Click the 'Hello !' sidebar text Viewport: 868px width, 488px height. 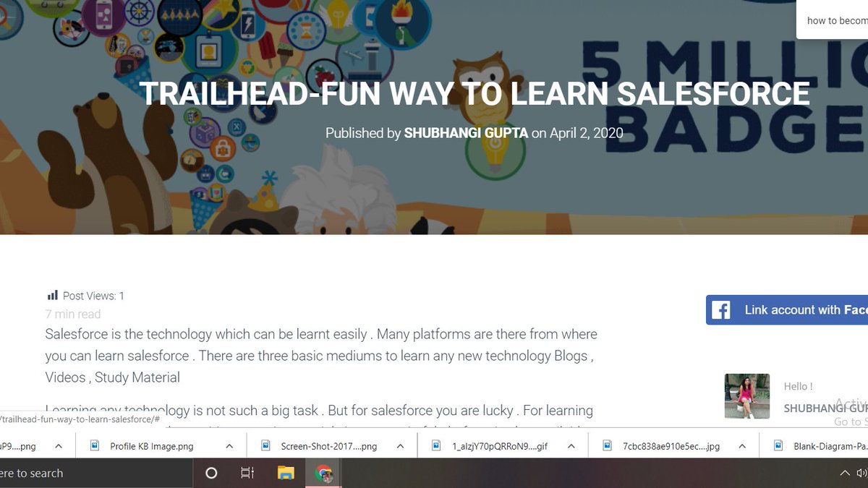(x=798, y=387)
